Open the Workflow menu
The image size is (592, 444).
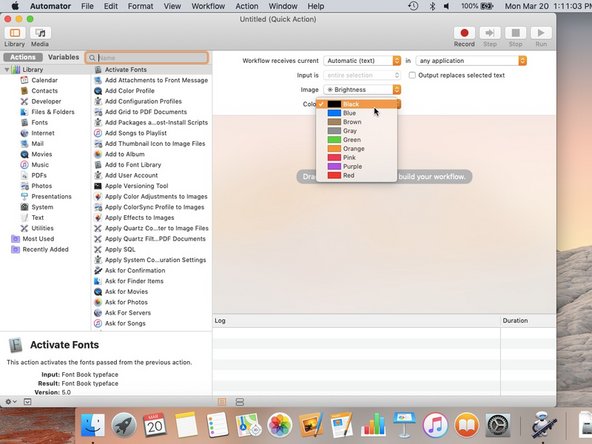pos(208,6)
